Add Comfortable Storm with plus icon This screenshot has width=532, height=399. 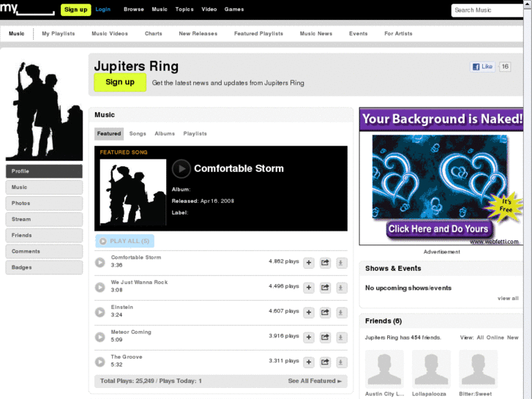tap(309, 263)
